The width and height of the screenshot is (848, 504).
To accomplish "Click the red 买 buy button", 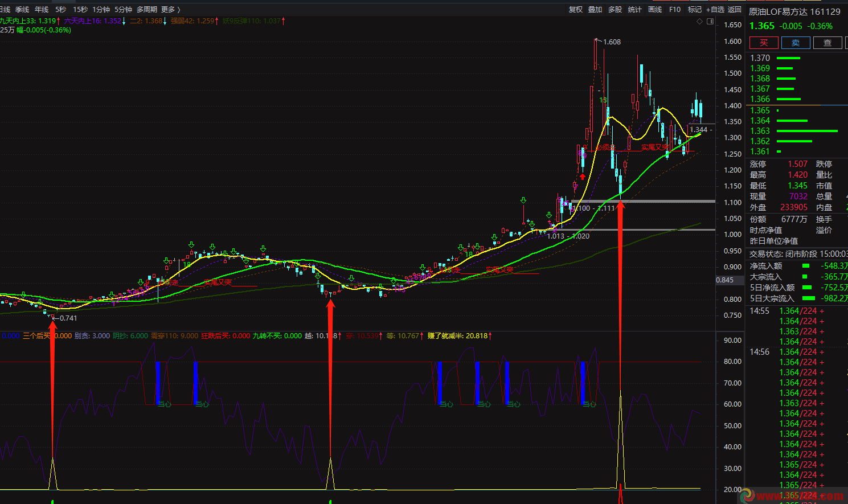I will [764, 43].
